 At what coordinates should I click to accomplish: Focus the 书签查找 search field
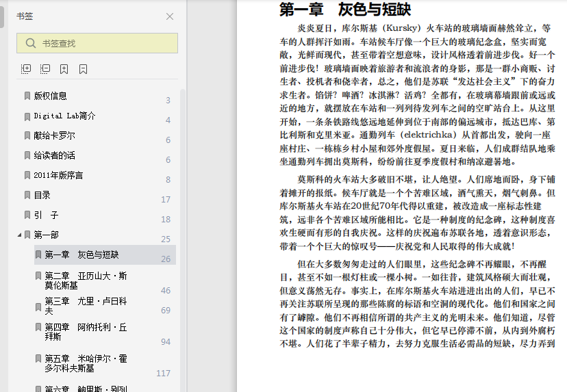[97, 43]
